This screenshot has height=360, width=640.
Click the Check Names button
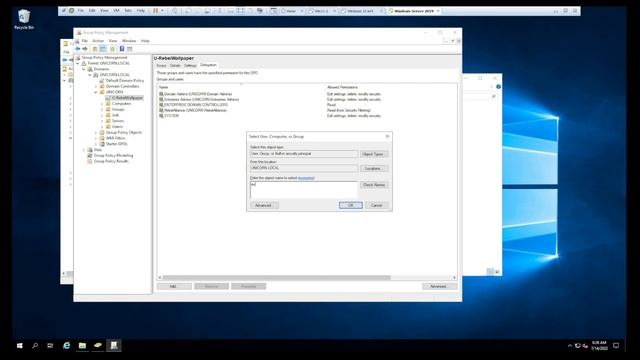(373, 184)
